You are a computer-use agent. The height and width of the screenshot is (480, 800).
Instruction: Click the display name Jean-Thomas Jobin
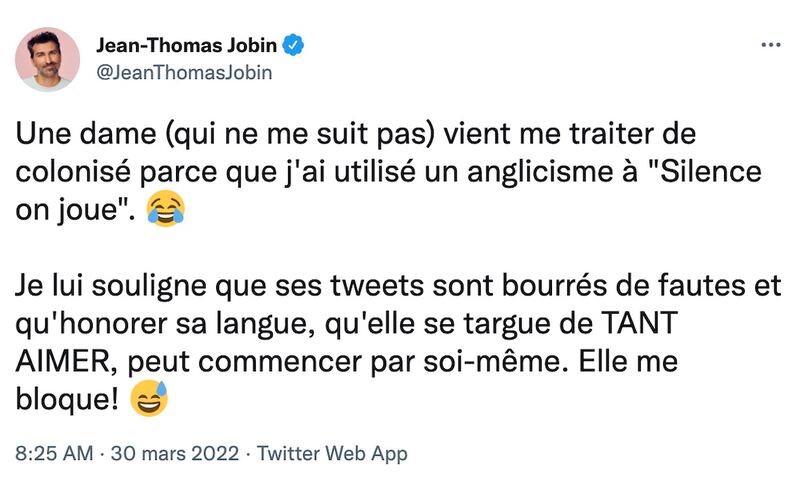pyautogui.click(x=187, y=45)
